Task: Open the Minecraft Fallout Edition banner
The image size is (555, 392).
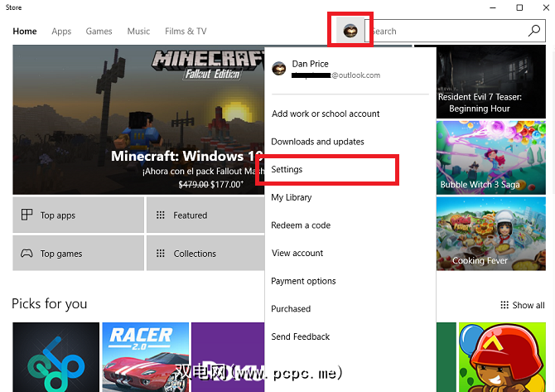Action: coord(138,119)
